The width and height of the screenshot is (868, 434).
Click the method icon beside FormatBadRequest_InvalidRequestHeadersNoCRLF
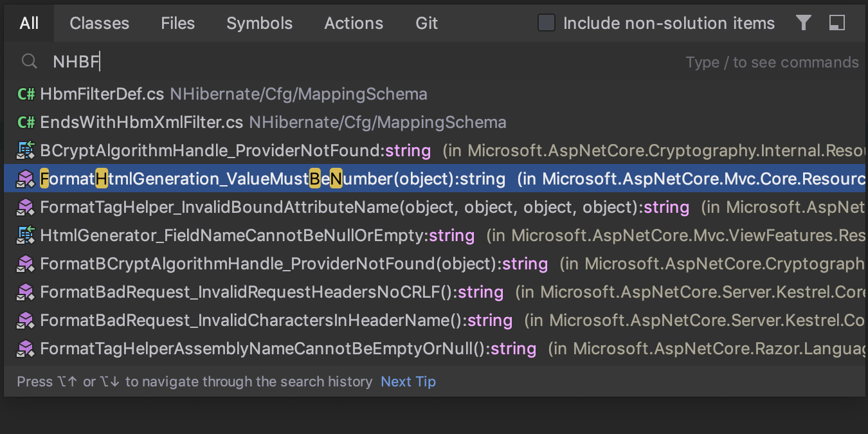tap(26, 292)
